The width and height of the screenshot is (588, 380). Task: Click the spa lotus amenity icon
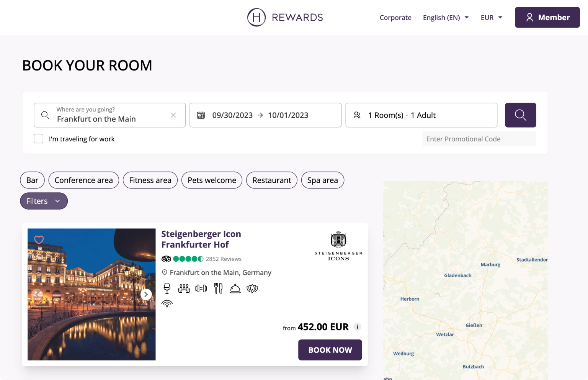tap(252, 288)
